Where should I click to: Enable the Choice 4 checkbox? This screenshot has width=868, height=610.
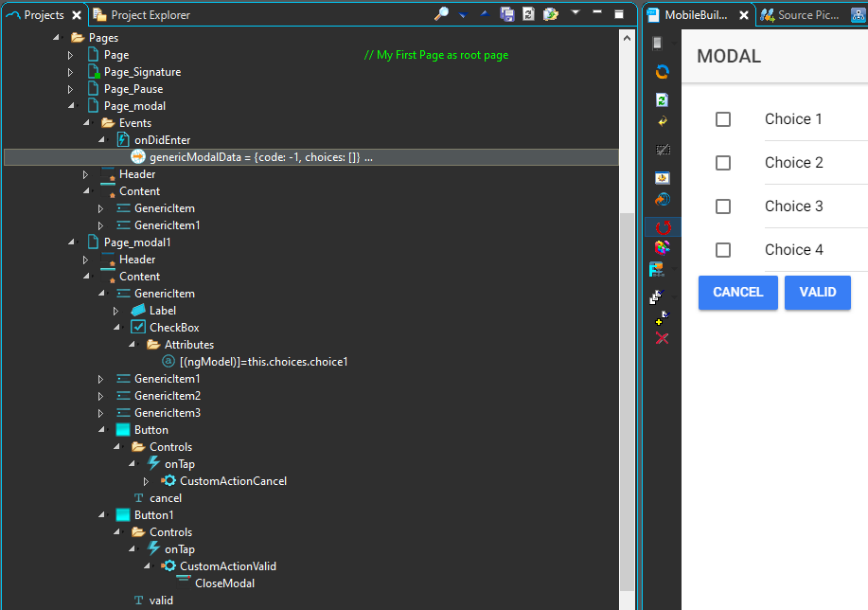point(723,250)
